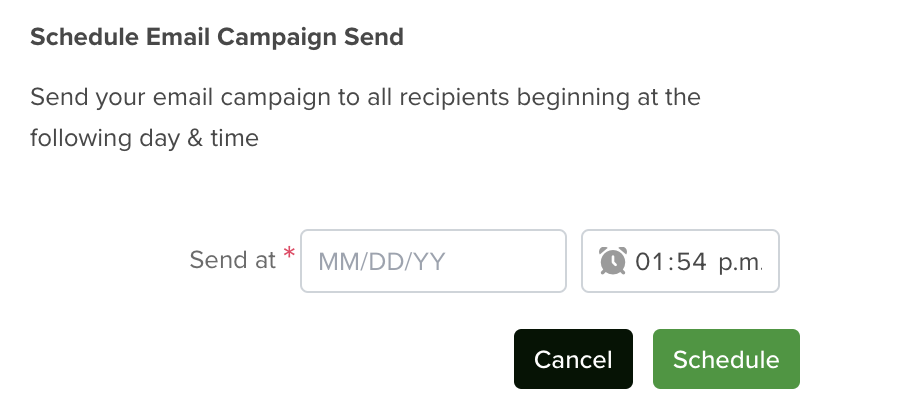The image size is (898, 408).
Task: Click the time input field box
Action: pyautogui.click(x=680, y=261)
